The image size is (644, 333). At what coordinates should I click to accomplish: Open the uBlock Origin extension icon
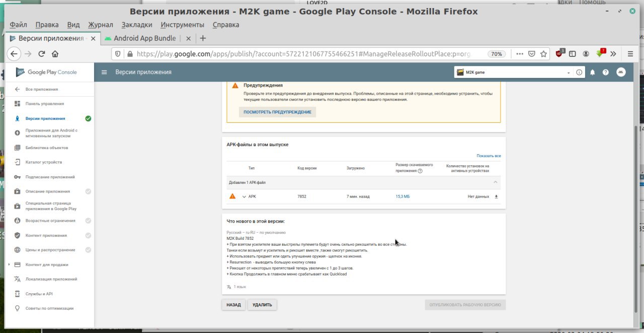pyautogui.click(x=560, y=53)
